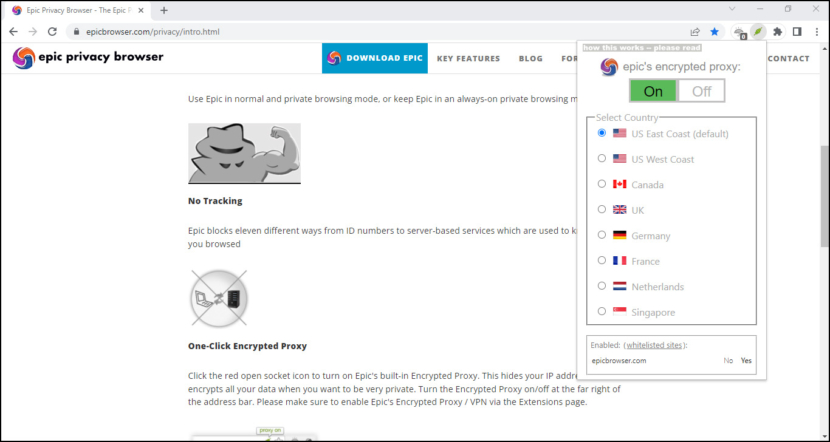Click the Download Epic button
Viewport: 830px width, 442px height.
pos(375,58)
